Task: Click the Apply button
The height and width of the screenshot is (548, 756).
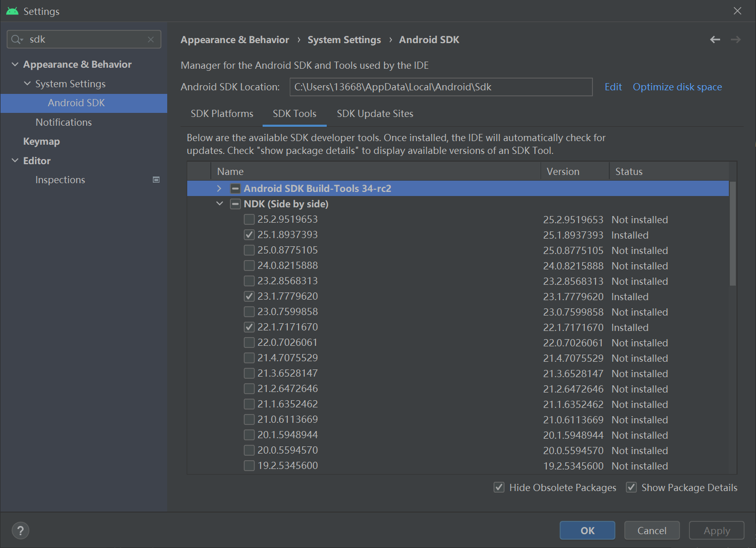Action: coord(717,531)
